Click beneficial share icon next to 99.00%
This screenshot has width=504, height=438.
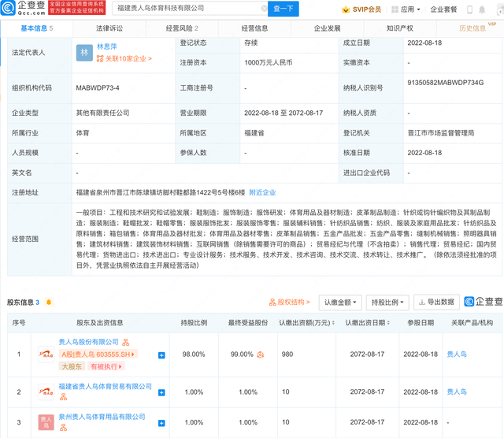click(261, 354)
